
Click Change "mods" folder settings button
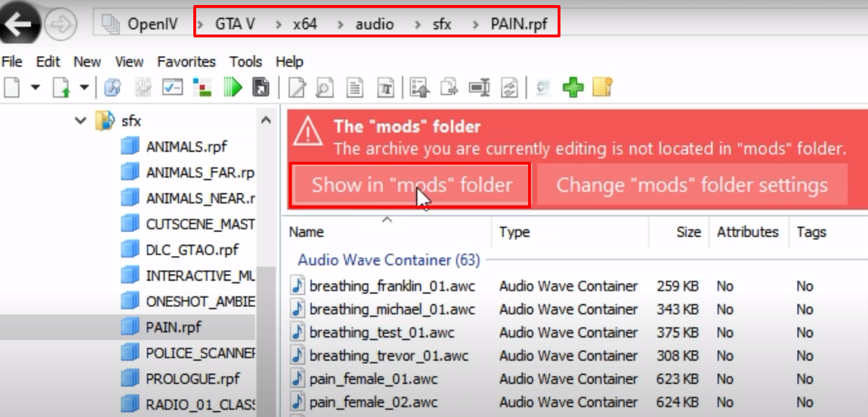click(692, 185)
